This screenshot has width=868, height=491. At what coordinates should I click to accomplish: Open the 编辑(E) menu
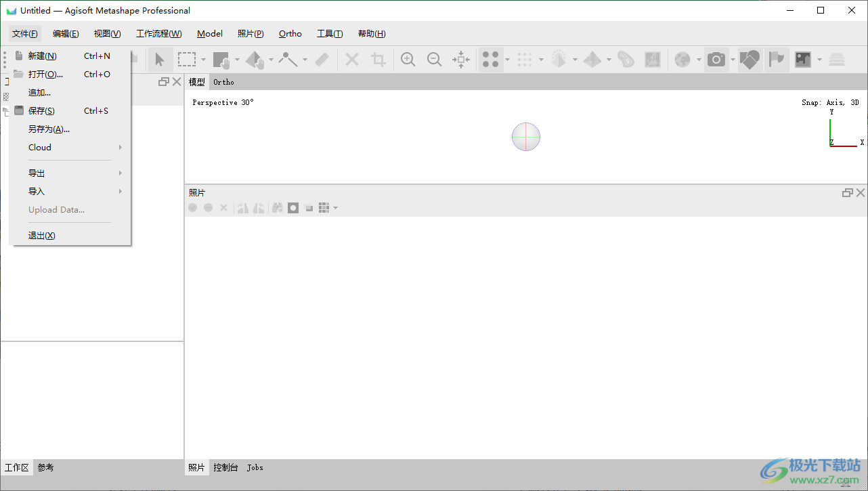(66, 34)
